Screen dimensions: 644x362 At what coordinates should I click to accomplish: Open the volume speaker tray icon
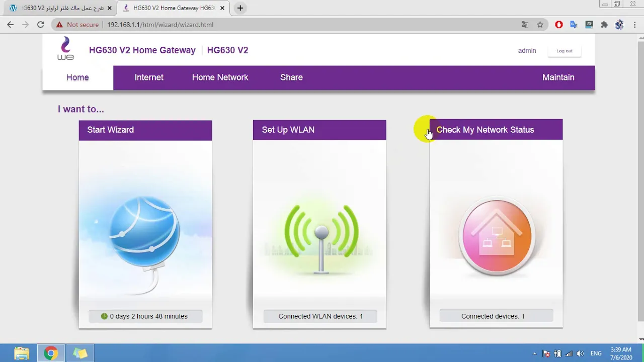(x=581, y=354)
